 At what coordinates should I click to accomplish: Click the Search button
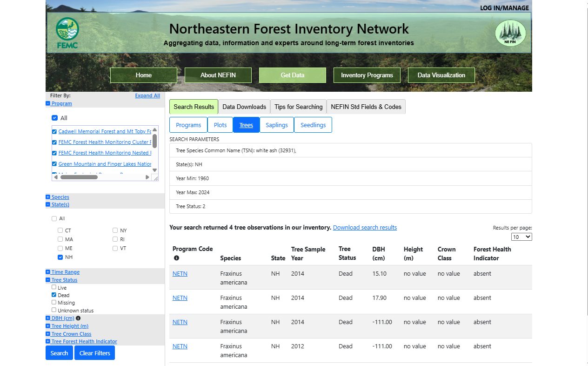(59, 352)
